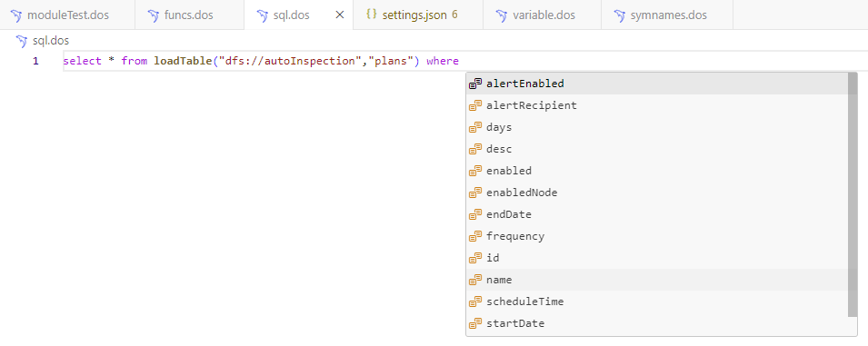Screen dimensions: 868x346
Task: Click the sql.dos breadcrumb file icon
Action: coord(22,41)
